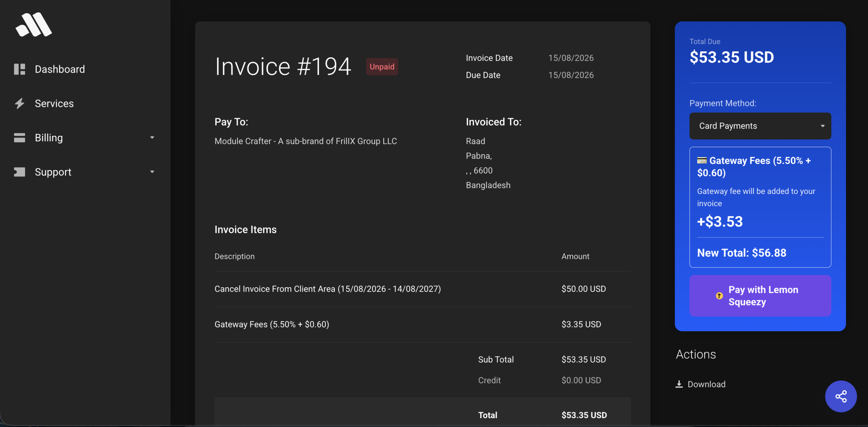This screenshot has height=427, width=868.
Task: Click the download arrow icon
Action: [679, 384]
